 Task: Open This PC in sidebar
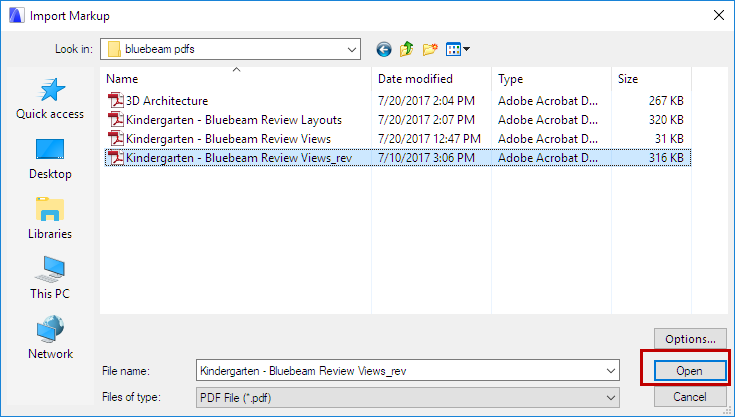point(50,278)
